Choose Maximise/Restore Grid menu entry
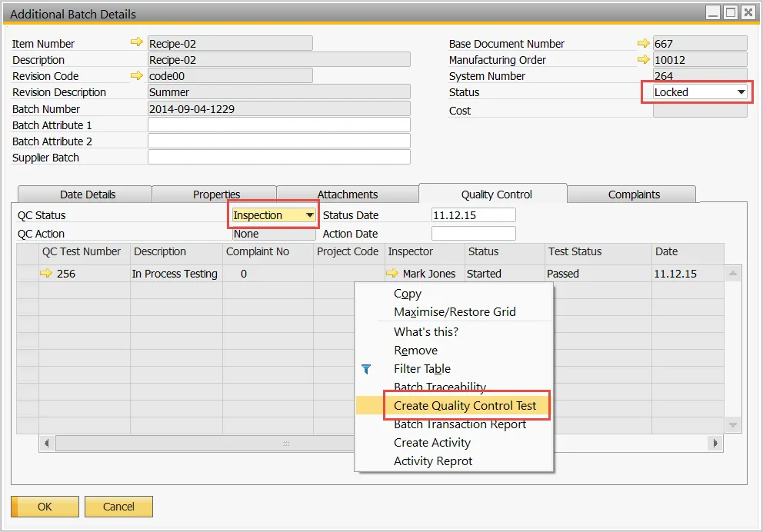The image size is (763, 532). coord(454,311)
